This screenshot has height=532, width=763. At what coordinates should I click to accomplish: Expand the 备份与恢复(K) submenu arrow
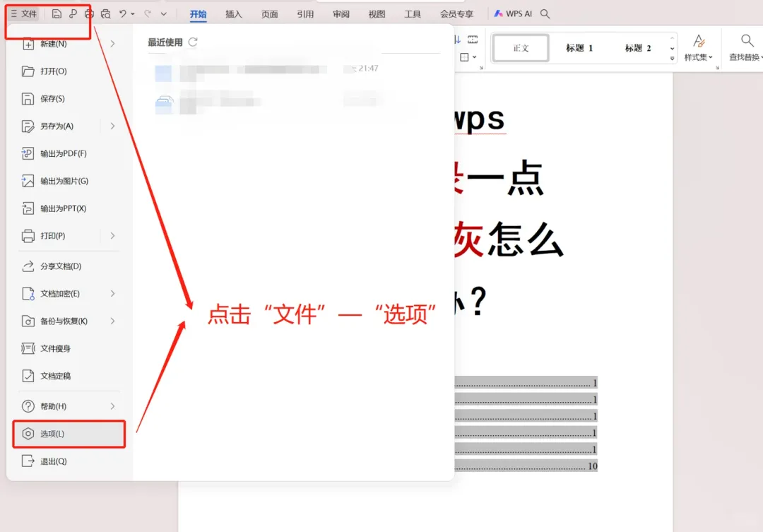[112, 321]
